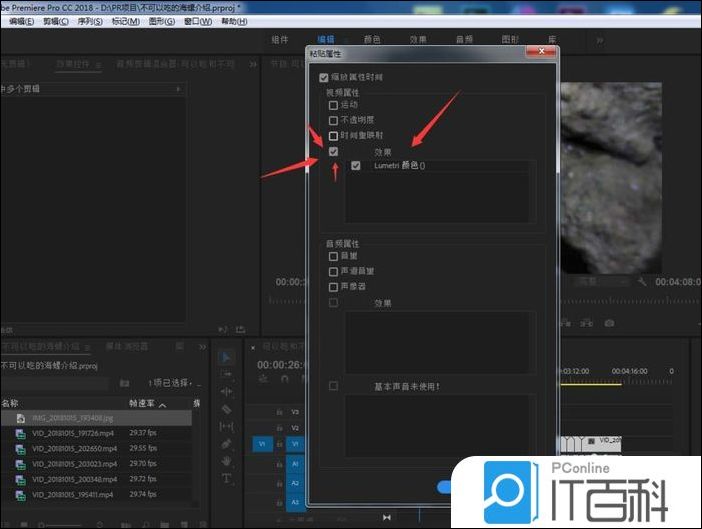Select the Track Select Forward tool
This screenshot has width=702, height=529.
(x=226, y=374)
